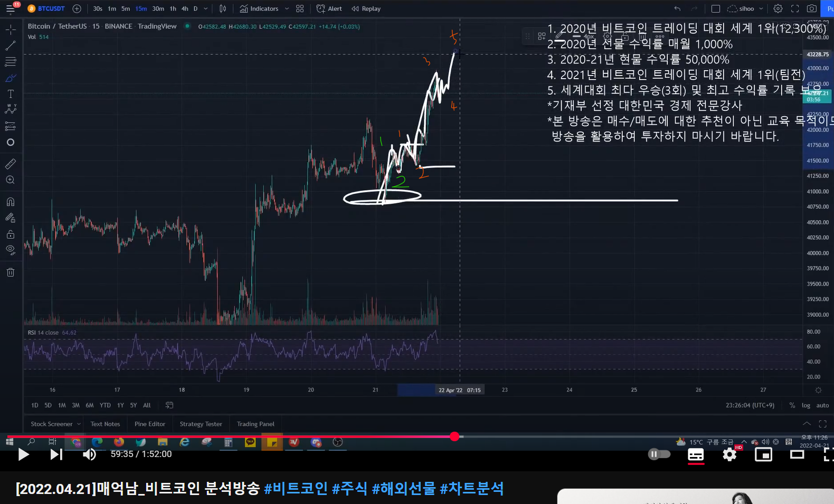Set date range to 5D
The width and height of the screenshot is (834, 504).
(x=48, y=405)
